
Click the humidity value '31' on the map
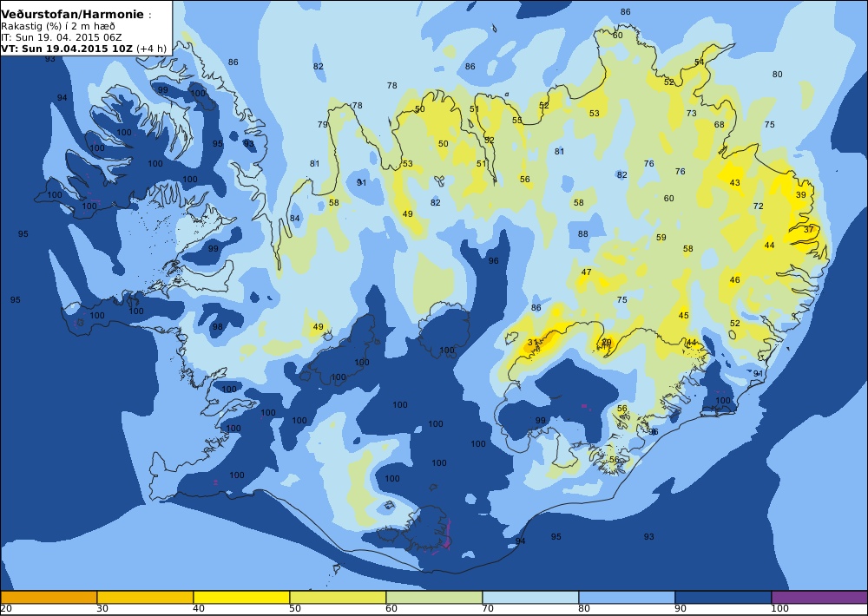(x=533, y=343)
